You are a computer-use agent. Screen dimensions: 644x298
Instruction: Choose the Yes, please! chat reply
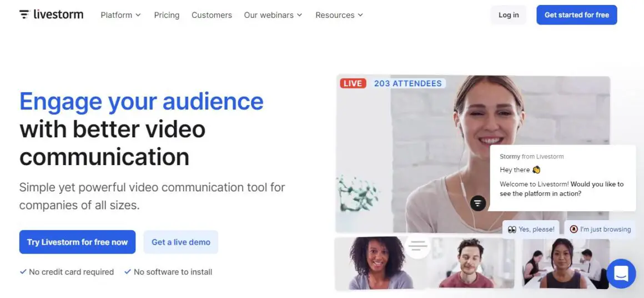tap(531, 230)
